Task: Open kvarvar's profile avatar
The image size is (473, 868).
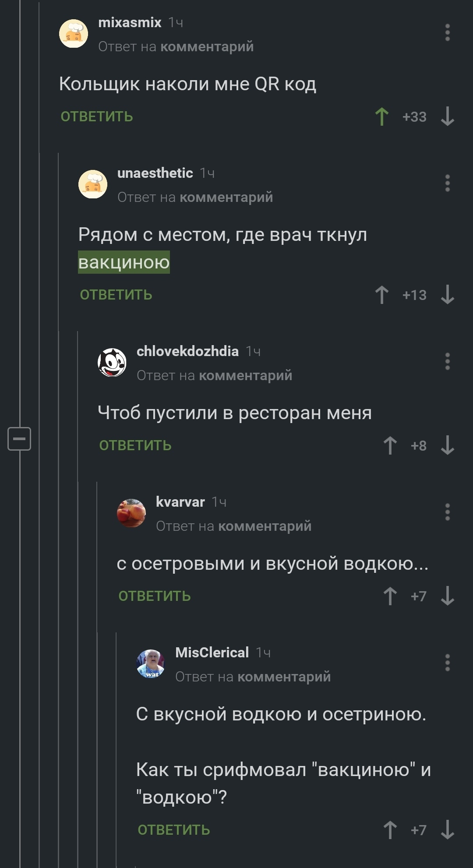Action: (131, 513)
